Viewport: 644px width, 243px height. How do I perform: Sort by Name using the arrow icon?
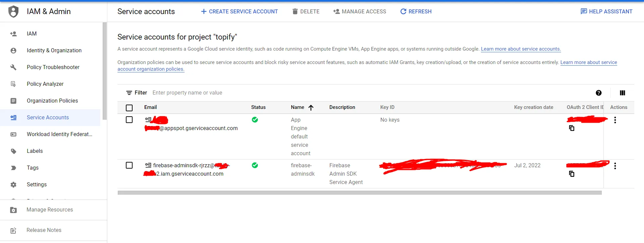(x=311, y=108)
